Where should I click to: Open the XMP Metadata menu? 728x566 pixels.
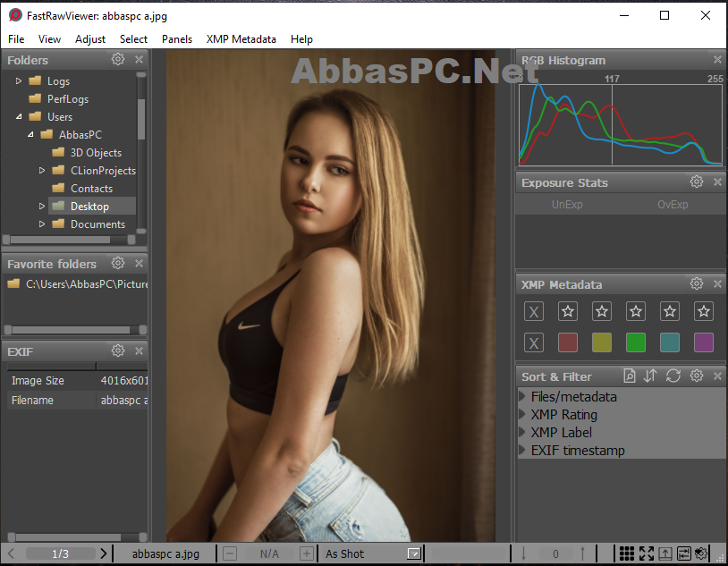[241, 39]
